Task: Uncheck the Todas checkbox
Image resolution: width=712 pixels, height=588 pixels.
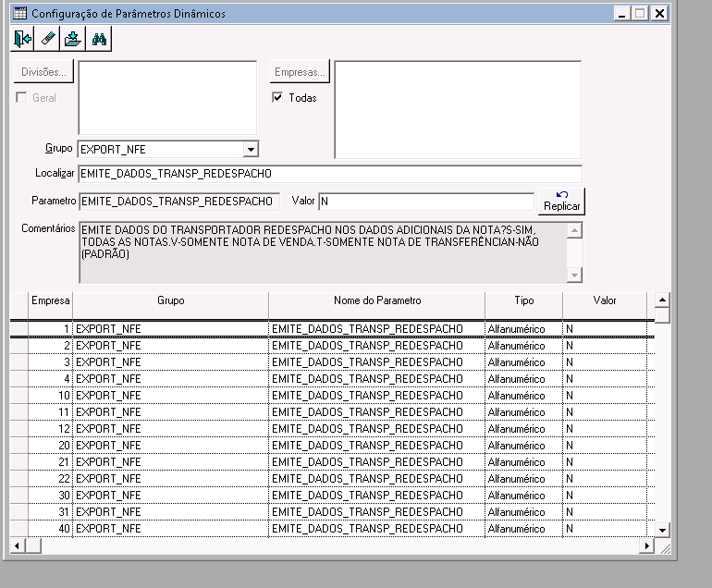Action: click(x=277, y=97)
